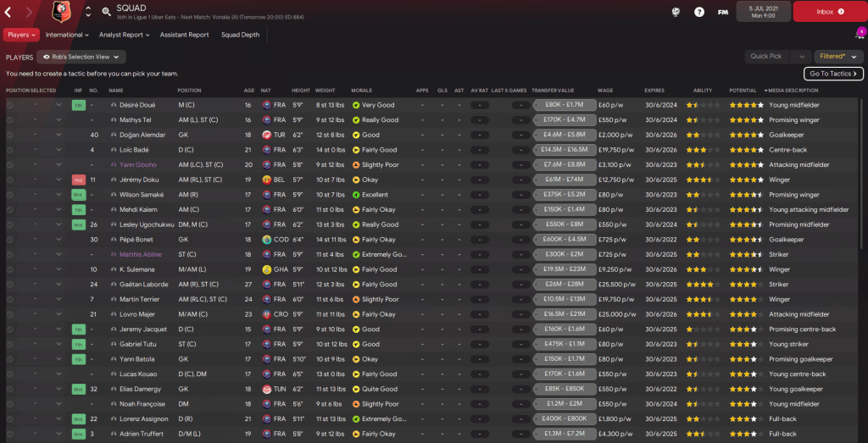The height and width of the screenshot is (443, 868).
Task: Toggle selection circle for Désiré Doué
Action: 10,106
